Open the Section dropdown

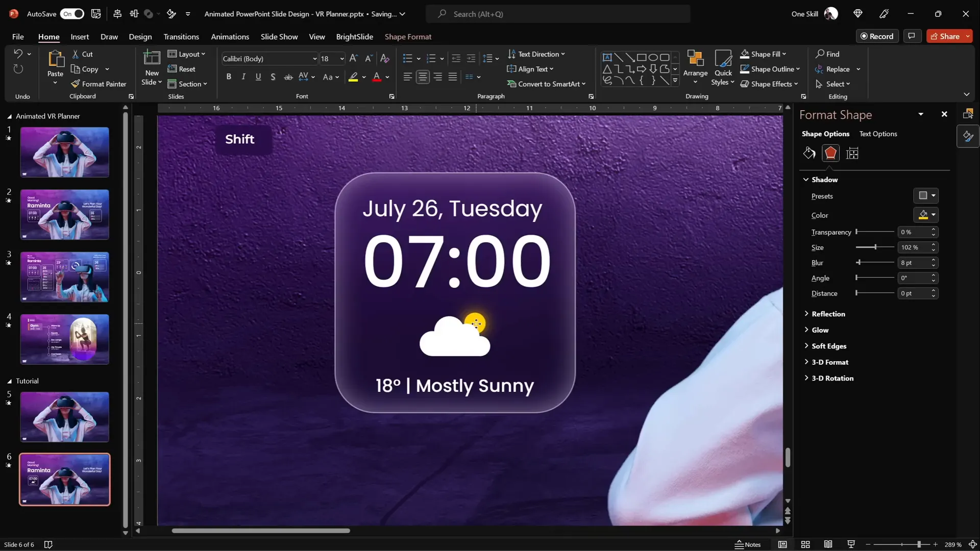[x=187, y=84]
